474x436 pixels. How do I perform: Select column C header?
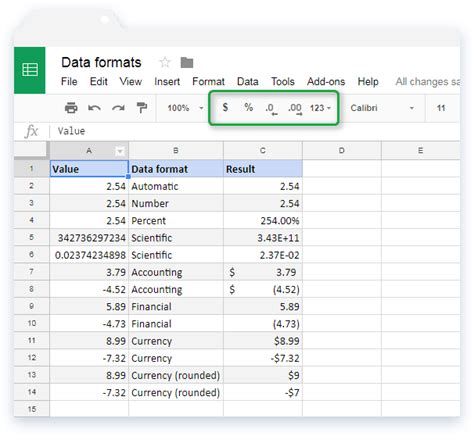tap(263, 151)
